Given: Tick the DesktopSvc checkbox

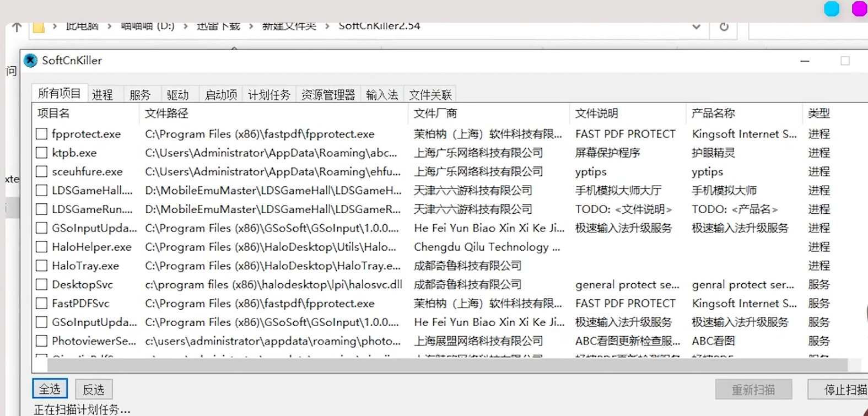Looking at the screenshot, I should pos(41,284).
